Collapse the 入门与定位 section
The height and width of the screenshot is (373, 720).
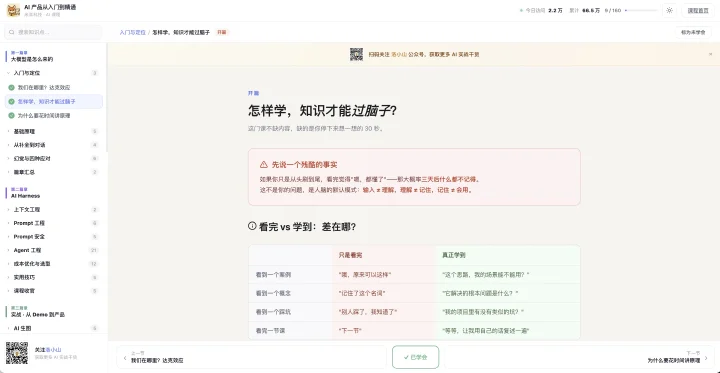pyautogui.click(x=54, y=73)
